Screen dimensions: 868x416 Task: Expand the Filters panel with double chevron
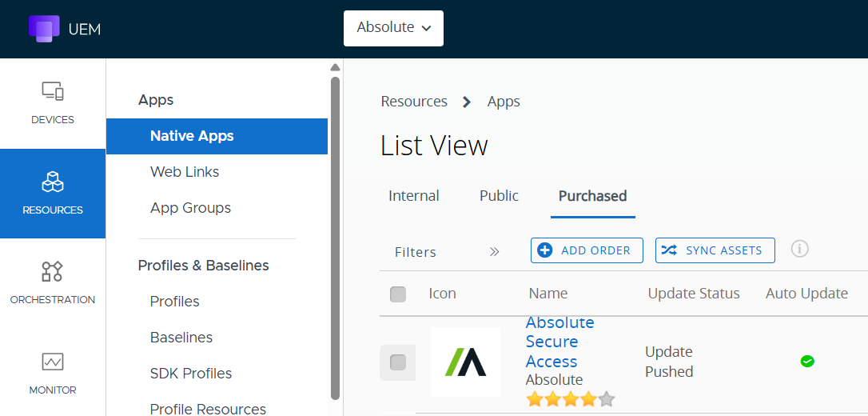click(494, 252)
